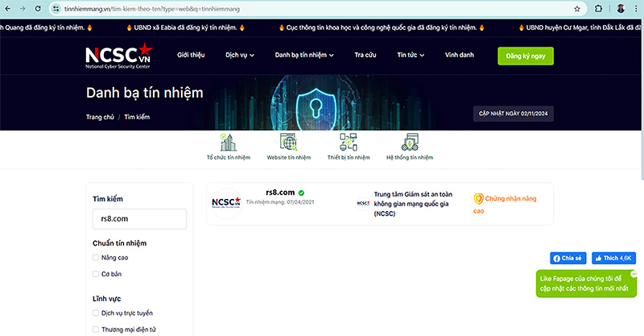
Task: Click orange shield certification icon
Action: (x=478, y=199)
